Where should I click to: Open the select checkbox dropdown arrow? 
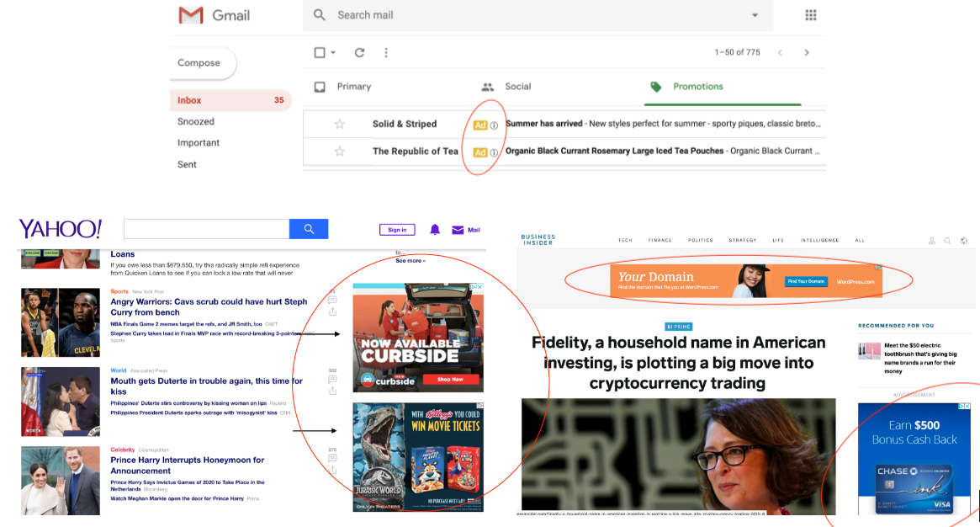[x=333, y=52]
